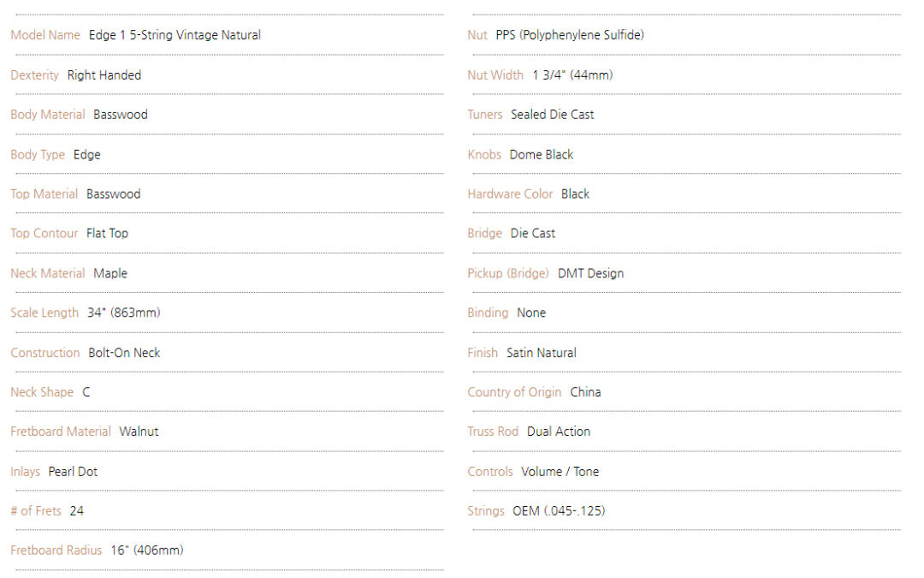924x578 pixels.
Task: Click the Body Material Basswood value
Action: coord(121,115)
